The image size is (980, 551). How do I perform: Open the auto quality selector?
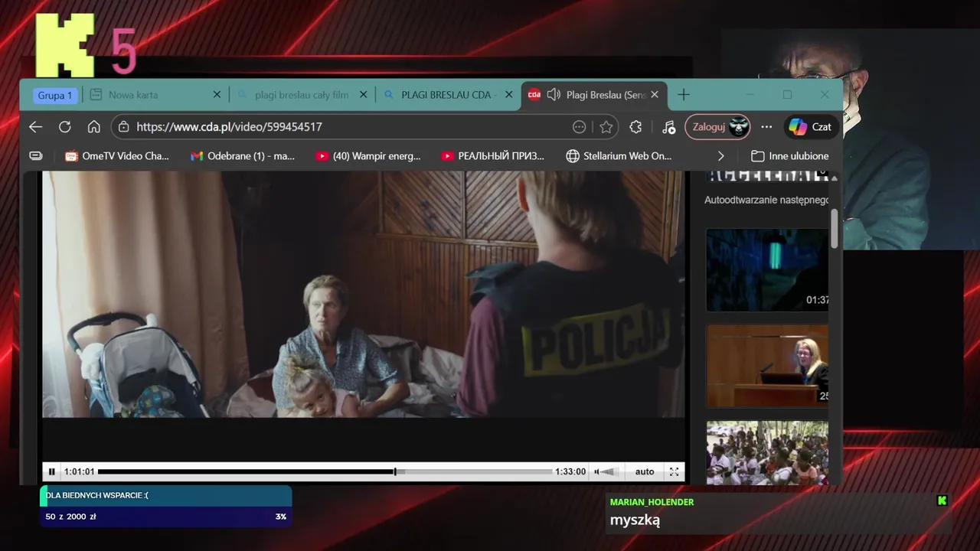(645, 471)
